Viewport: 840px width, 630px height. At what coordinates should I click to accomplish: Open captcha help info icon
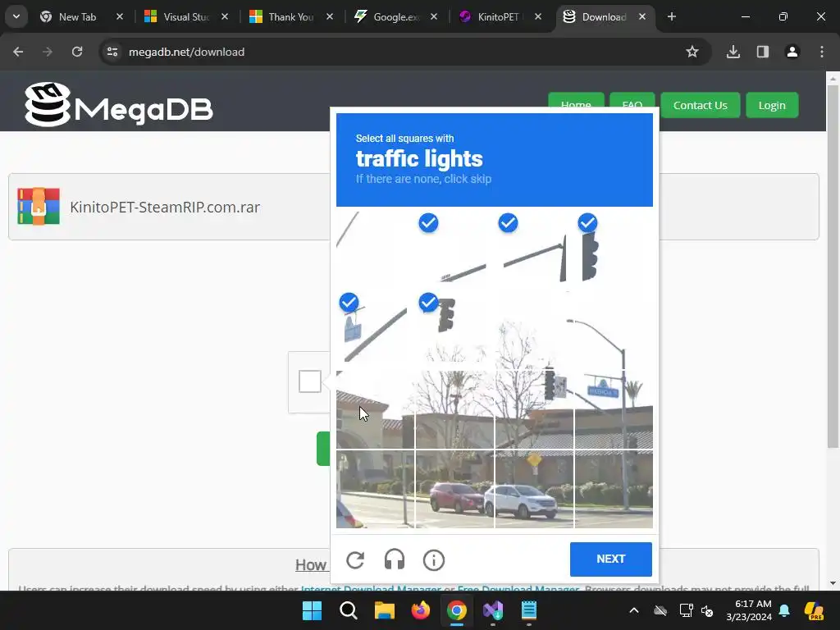click(433, 560)
